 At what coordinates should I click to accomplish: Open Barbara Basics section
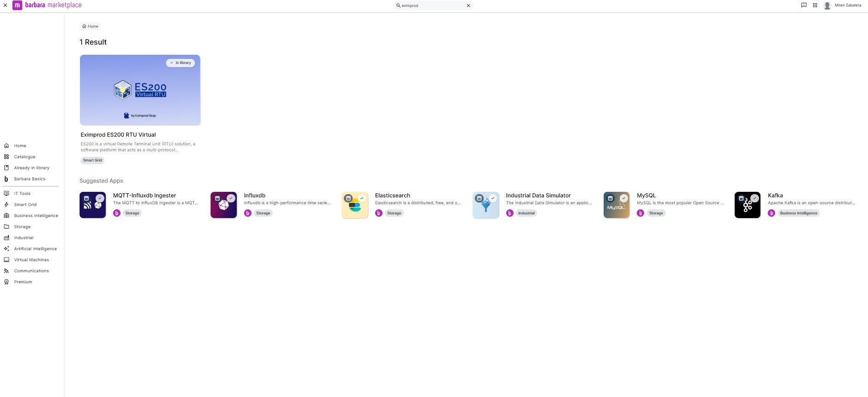[29, 179]
